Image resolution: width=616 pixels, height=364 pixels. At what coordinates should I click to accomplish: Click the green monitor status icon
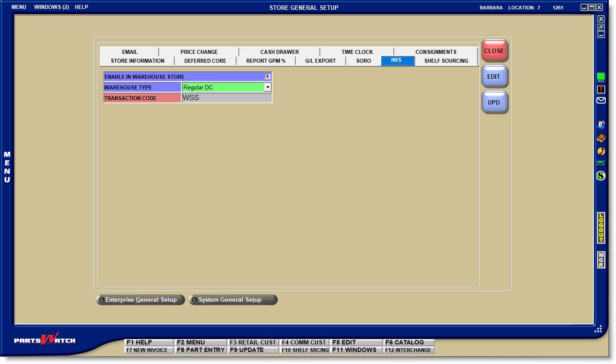[601, 76]
